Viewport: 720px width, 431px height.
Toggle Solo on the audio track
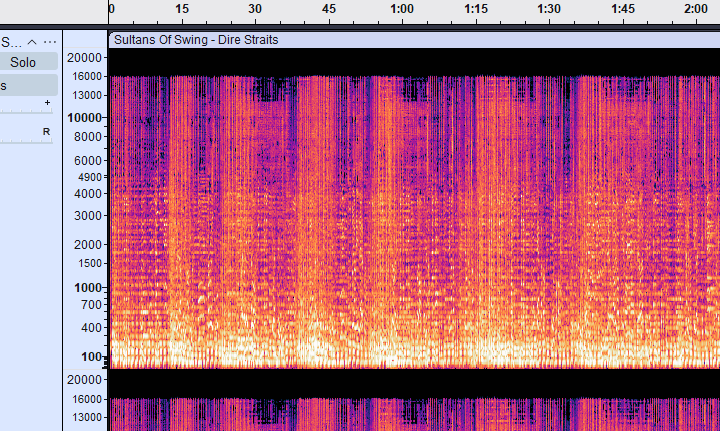(23, 62)
